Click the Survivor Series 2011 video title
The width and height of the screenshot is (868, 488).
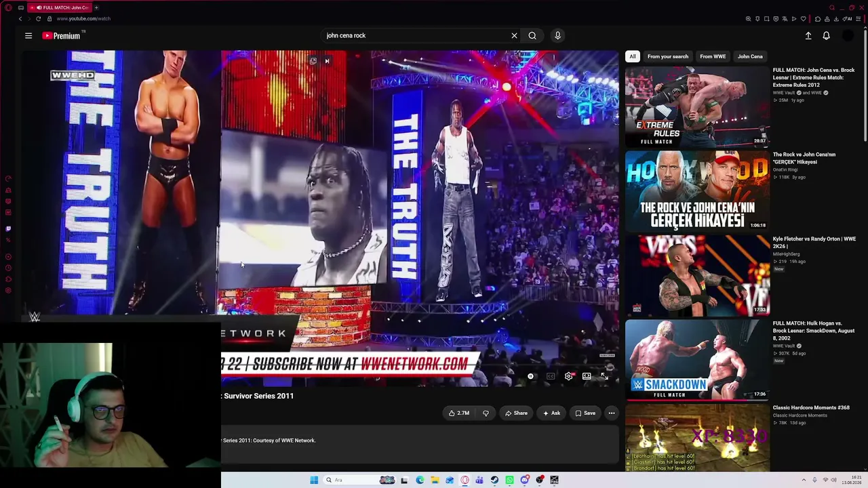258,396
